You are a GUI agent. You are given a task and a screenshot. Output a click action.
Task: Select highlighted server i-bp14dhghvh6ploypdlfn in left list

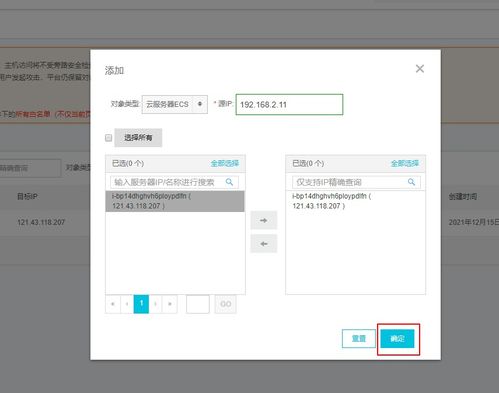175,201
